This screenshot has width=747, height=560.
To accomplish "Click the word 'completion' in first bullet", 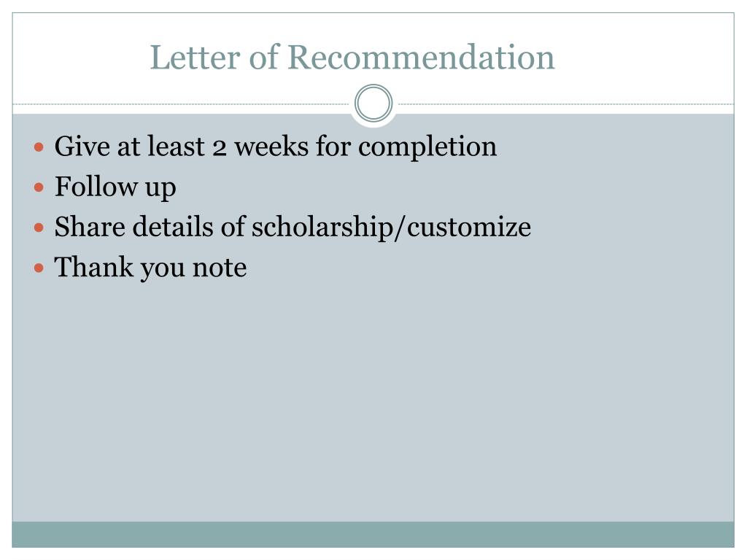I will click(427, 147).
